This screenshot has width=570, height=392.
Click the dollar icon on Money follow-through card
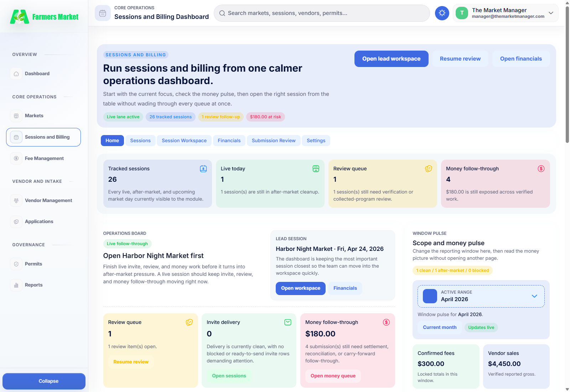coord(541,169)
